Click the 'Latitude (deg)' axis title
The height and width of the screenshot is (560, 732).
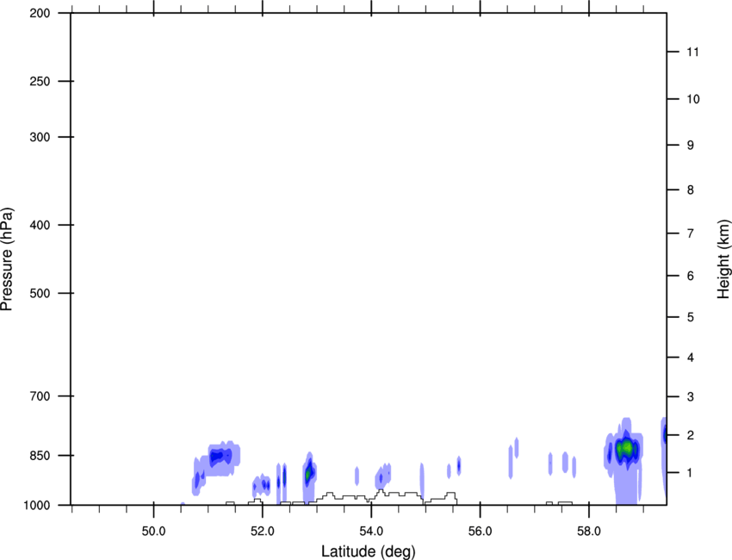click(368, 551)
